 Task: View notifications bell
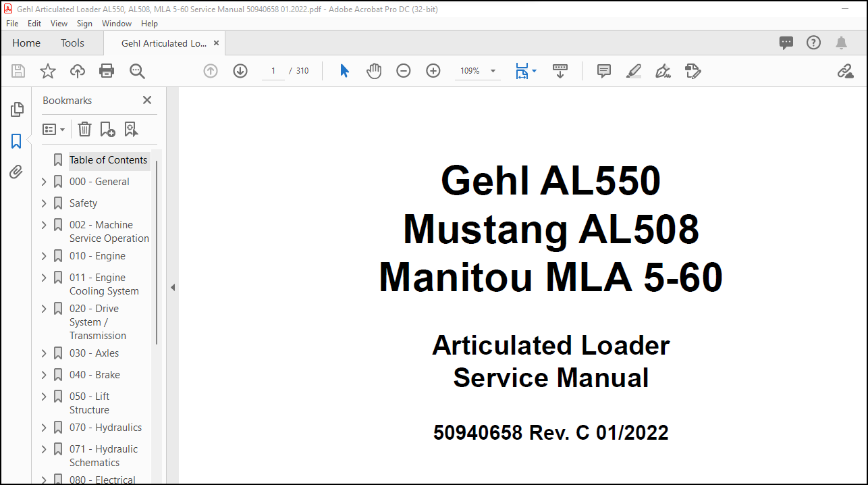(841, 43)
